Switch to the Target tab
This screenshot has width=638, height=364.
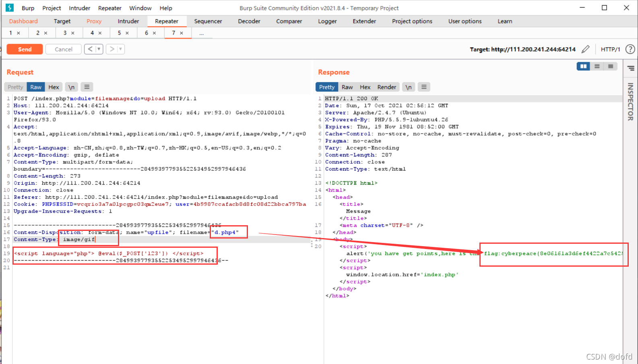click(x=62, y=21)
